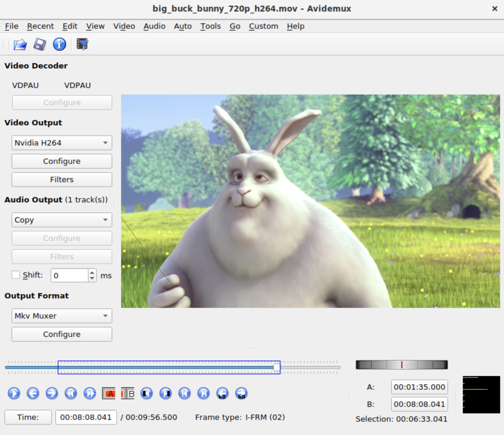Open the Audio menu

[x=154, y=26]
